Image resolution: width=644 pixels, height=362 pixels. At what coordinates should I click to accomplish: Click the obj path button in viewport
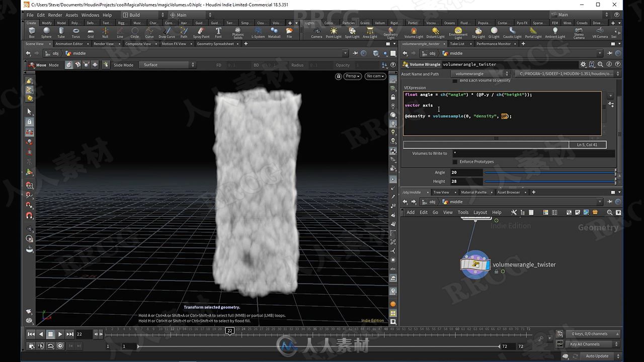(x=55, y=53)
